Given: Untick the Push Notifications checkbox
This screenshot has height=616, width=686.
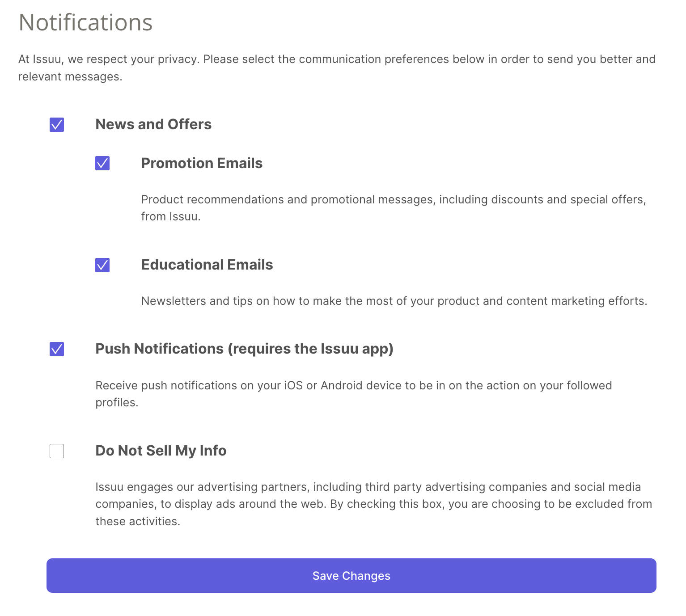Looking at the screenshot, I should click(x=57, y=349).
